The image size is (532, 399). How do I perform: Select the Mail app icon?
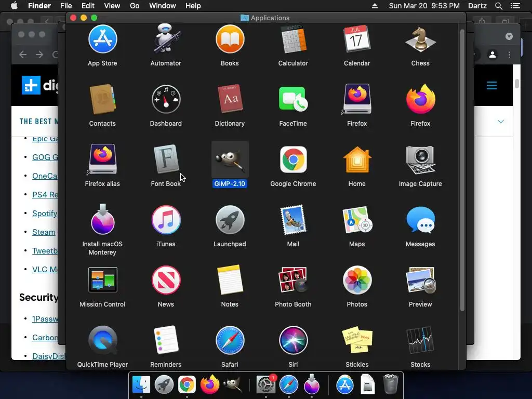pyautogui.click(x=293, y=220)
